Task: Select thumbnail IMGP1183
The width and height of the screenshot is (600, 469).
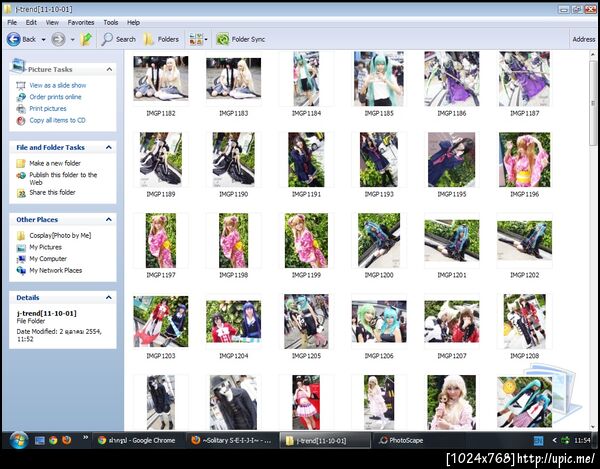Action: pos(233,78)
